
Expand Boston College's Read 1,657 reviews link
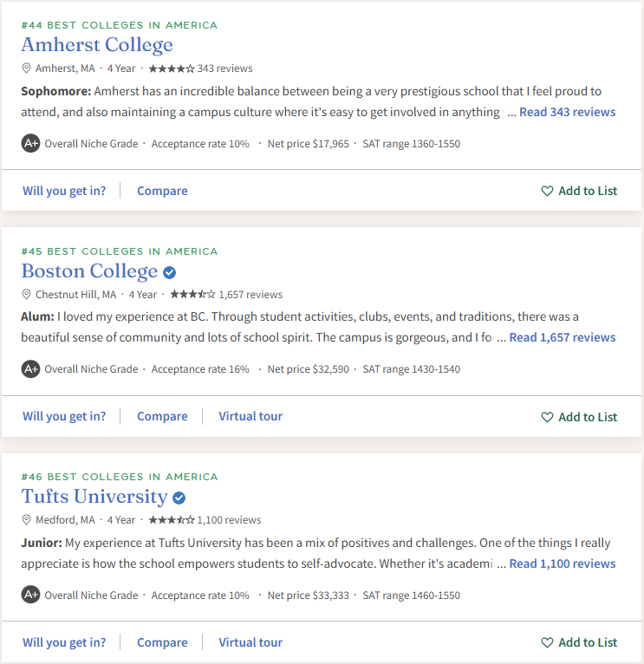coord(562,337)
